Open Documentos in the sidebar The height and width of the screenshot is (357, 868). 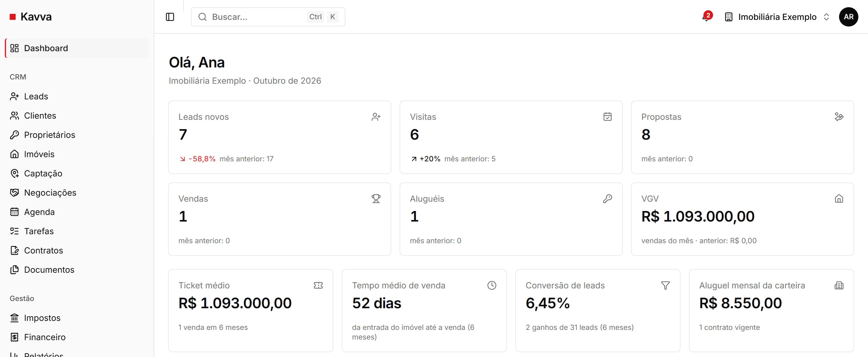[77, 269]
